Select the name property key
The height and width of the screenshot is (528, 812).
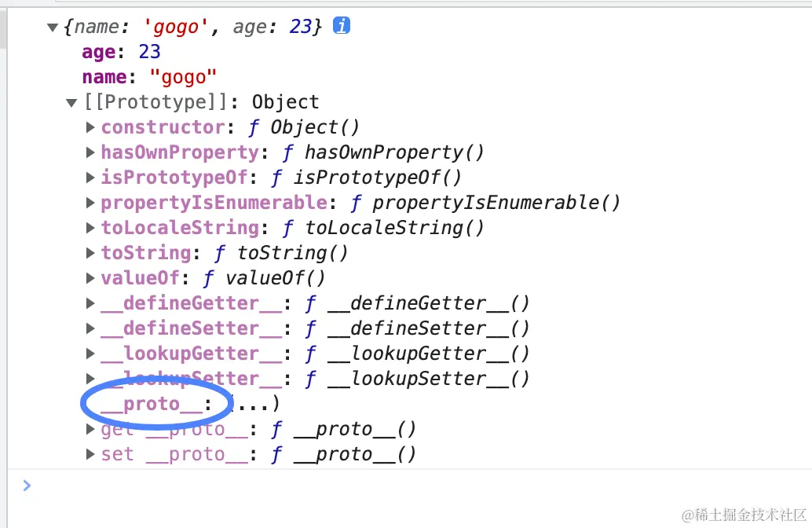[104, 77]
